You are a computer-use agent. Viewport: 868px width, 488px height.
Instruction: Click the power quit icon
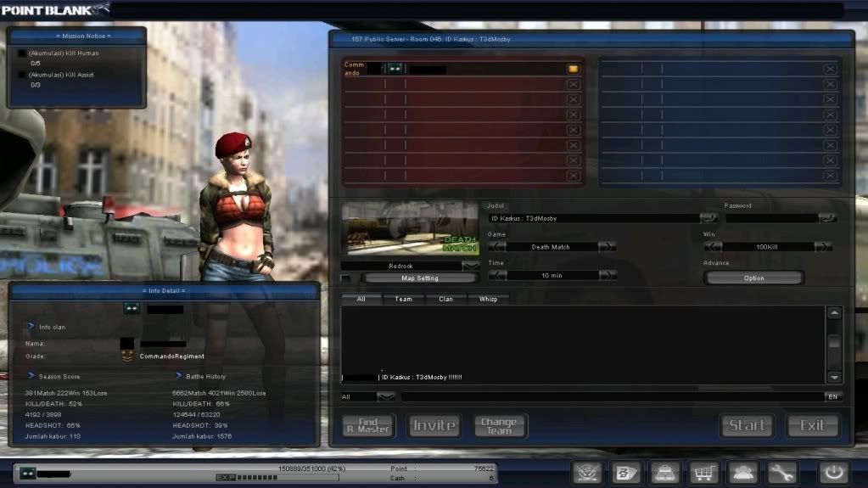coord(834,473)
